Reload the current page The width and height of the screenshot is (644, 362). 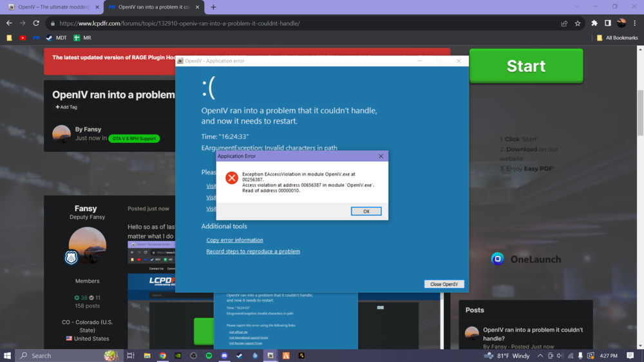click(x=36, y=23)
